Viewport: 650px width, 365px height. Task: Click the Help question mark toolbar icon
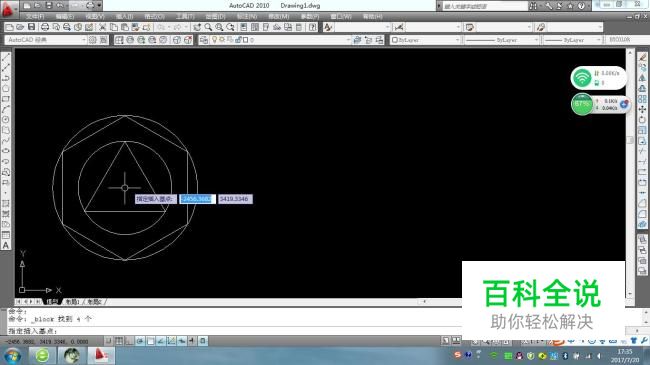(x=313, y=27)
